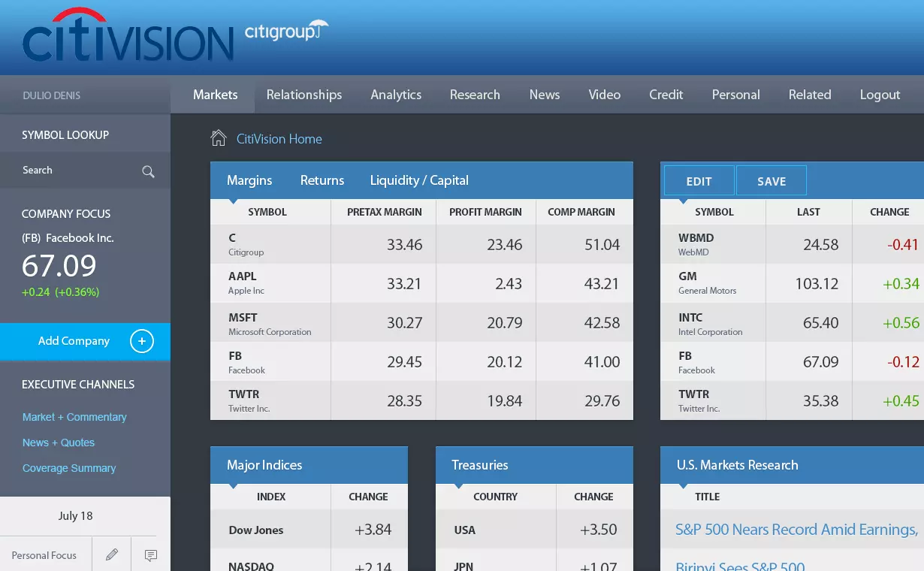Open the Market + Commentary channel link
Screen dimensions: 924x571
click(x=74, y=417)
